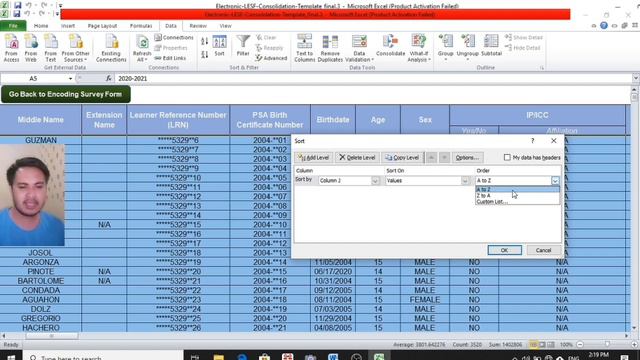Screen dimensions: 640x360
Task: Click the From Web icon
Action: (31, 48)
